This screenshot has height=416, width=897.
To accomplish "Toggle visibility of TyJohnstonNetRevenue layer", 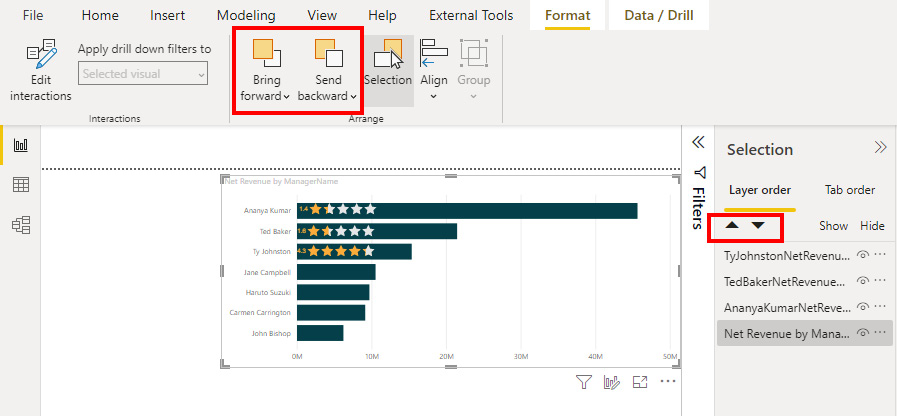I will 862,256.
